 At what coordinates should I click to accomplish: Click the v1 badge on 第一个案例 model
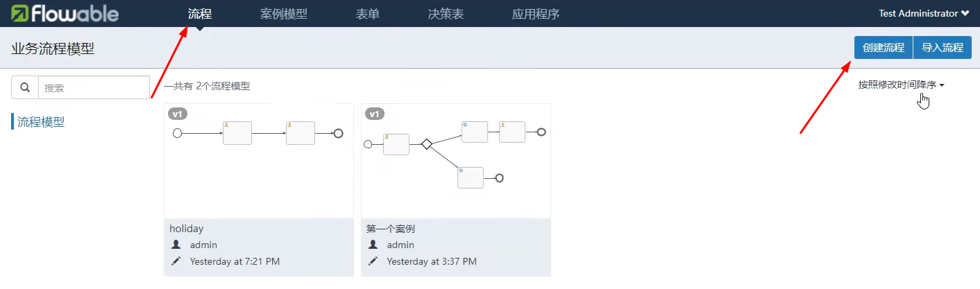[x=375, y=114]
